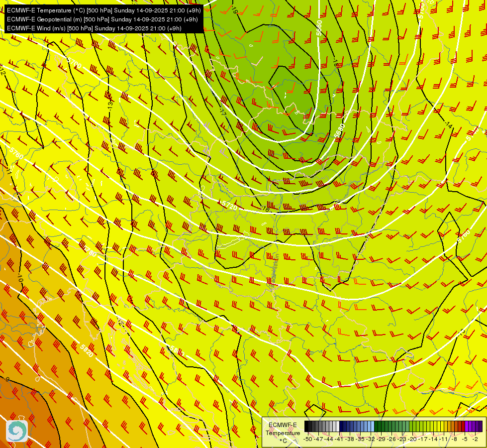Click the -47 legend tick label
This screenshot has height=448, width=487.
pyautogui.click(x=318, y=440)
